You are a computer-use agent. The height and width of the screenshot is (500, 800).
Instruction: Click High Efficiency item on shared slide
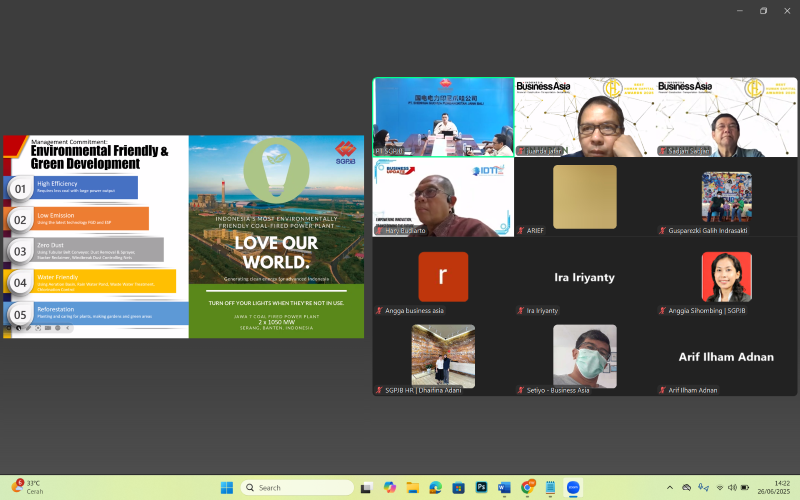pyautogui.click(x=71, y=187)
